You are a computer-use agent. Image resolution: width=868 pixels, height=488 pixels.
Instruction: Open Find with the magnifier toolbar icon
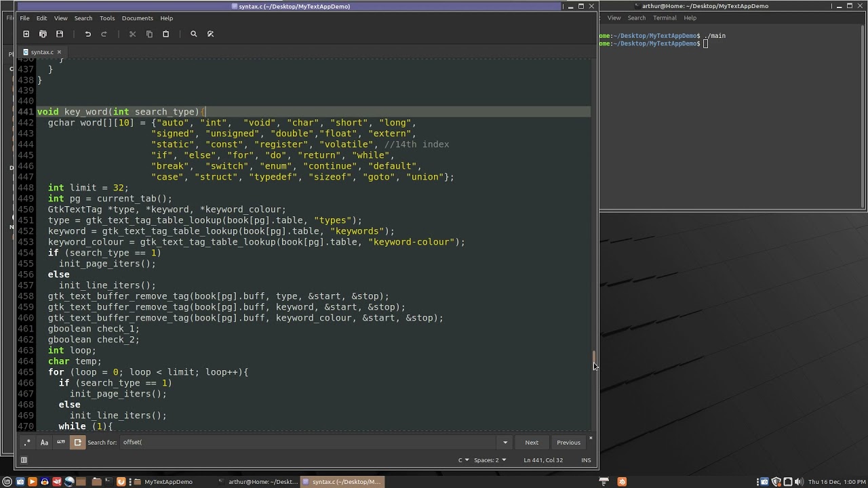click(194, 34)
